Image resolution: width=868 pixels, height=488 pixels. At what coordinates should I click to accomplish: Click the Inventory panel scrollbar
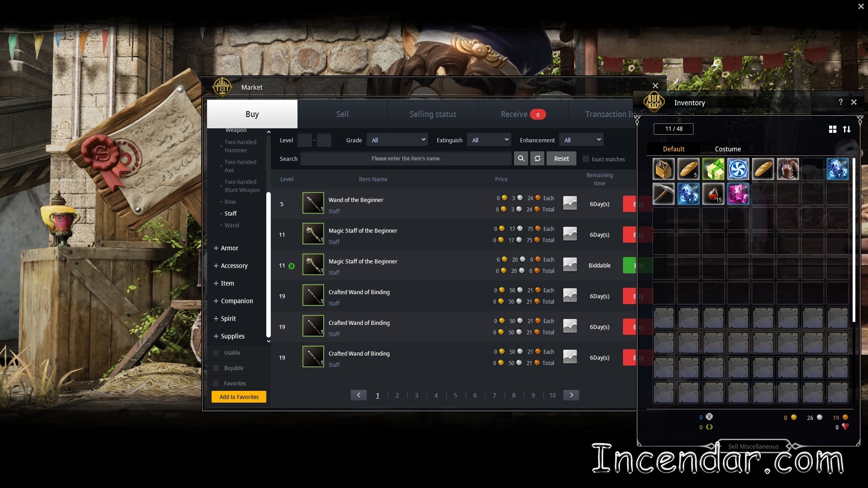click(x=854, y=239)
